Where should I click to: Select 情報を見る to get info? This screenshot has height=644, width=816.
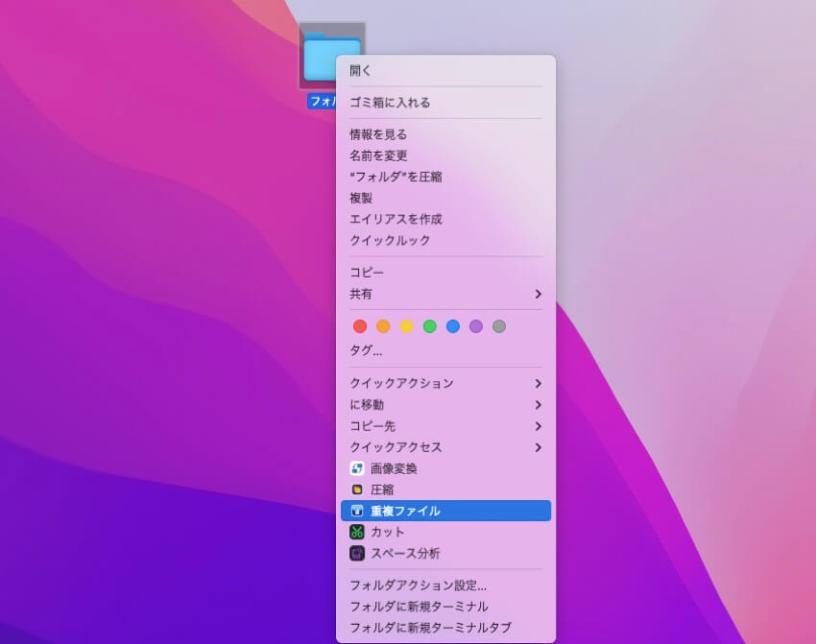378,134
